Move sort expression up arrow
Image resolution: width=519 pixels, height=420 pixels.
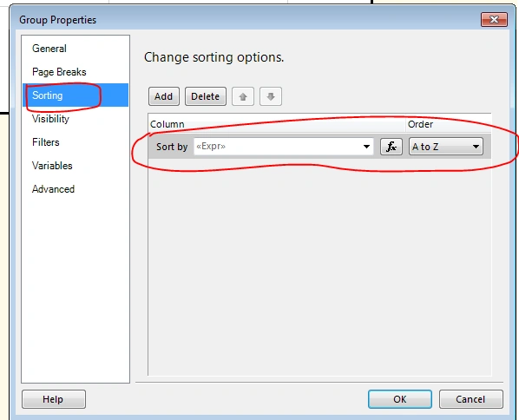pos(243,96)
